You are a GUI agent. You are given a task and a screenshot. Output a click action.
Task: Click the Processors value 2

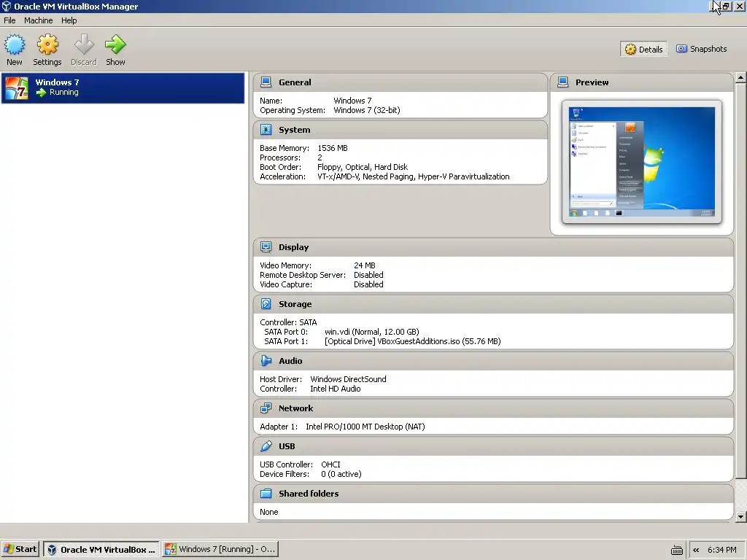tap(320, 157)
